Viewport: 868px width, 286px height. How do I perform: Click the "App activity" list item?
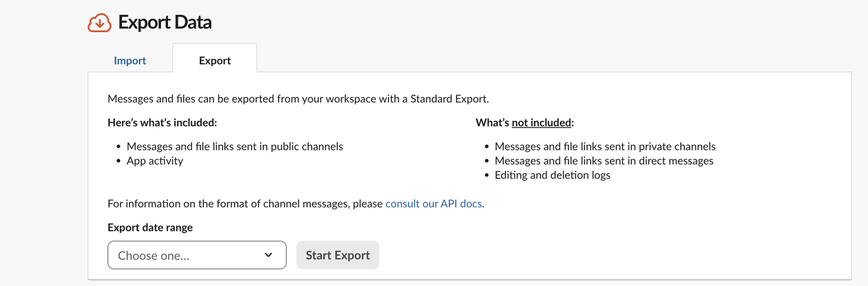(155, 161)
